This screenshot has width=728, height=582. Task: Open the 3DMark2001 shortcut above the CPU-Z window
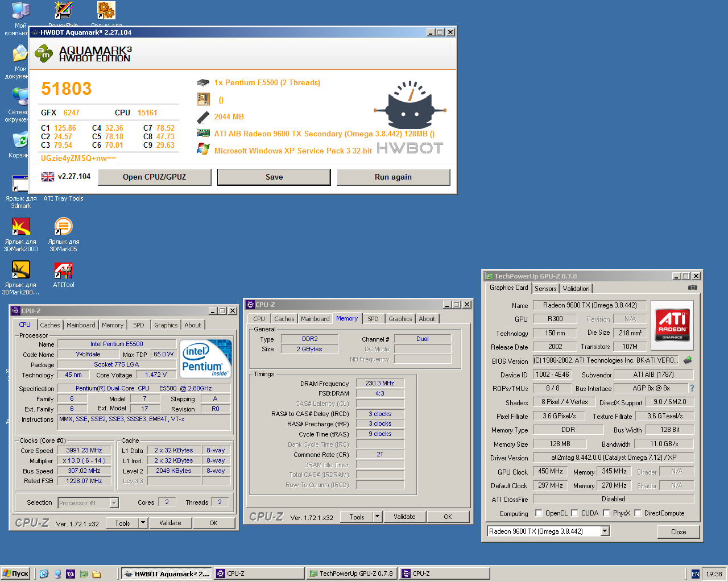click(21, 270)
